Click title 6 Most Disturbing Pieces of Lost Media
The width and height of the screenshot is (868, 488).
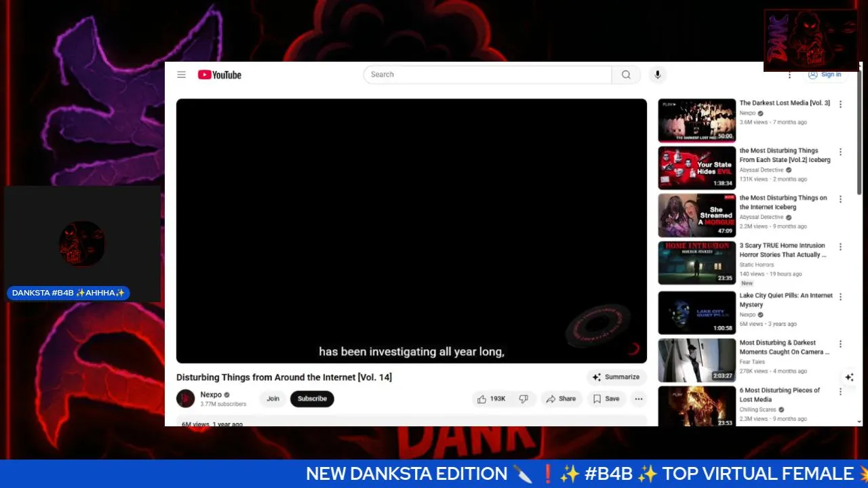pos(780,394)
